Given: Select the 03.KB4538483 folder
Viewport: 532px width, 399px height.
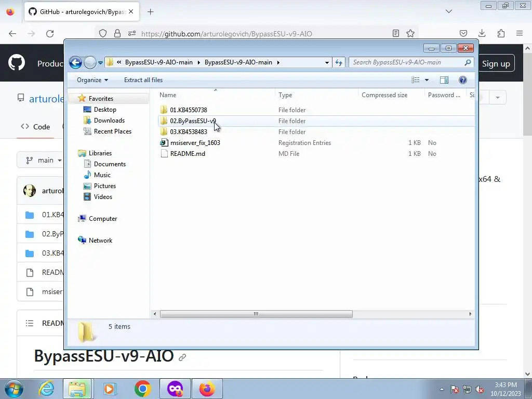Looking at the screenshot, I should (188, 131).
